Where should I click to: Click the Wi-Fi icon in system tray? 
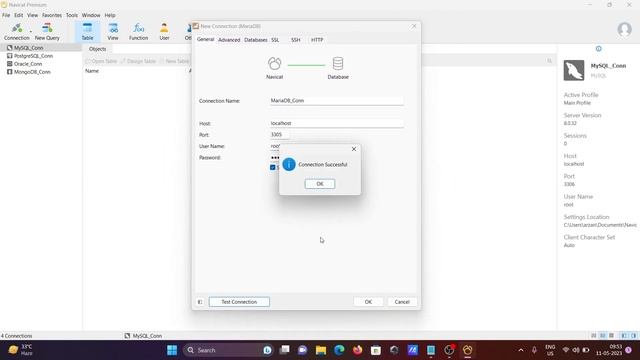point(566,350)
